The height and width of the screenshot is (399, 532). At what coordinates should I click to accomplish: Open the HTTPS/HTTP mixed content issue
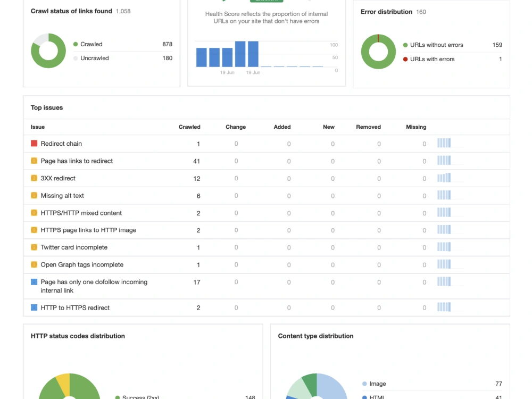pos(81,213)
